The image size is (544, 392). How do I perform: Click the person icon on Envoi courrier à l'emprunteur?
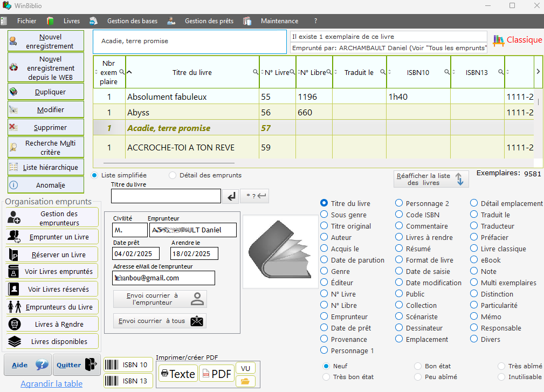[197, 299]
